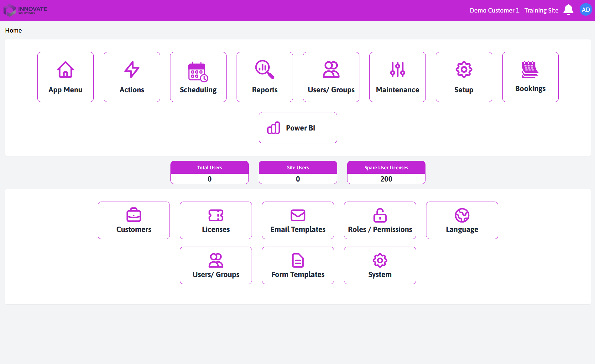Open Roles / Permissions padlock tile
Screen dimensions: 595x364
380,220
